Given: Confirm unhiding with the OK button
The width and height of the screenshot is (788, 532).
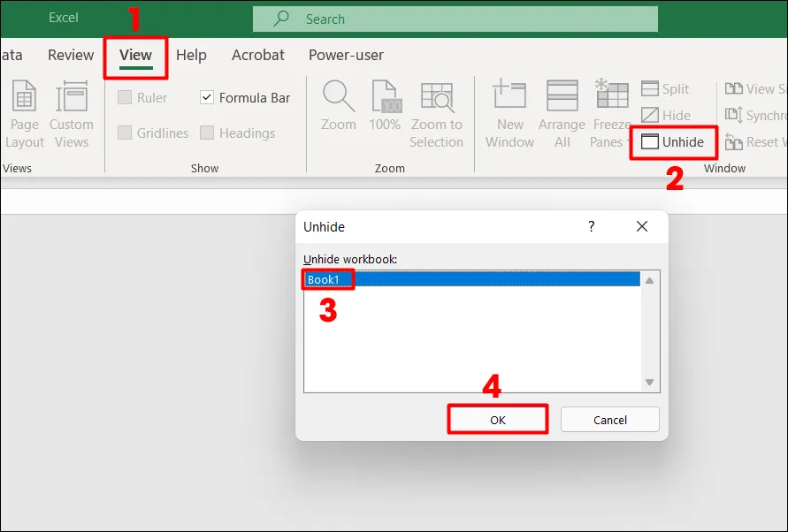Looking at the screenshot, I should point(497,419).
